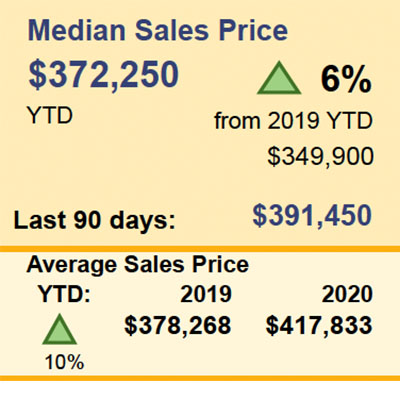Click the 6% increase figure
The height and width of the screenshot is (400, 400).
pyautogui.click(x=346, y=79)
